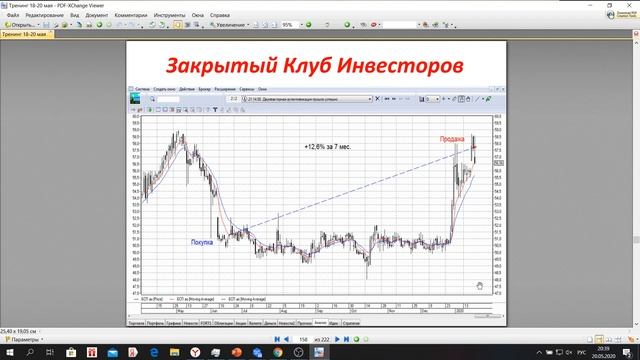Go to previous page button
640x360 pixels.
coord(286,339)
